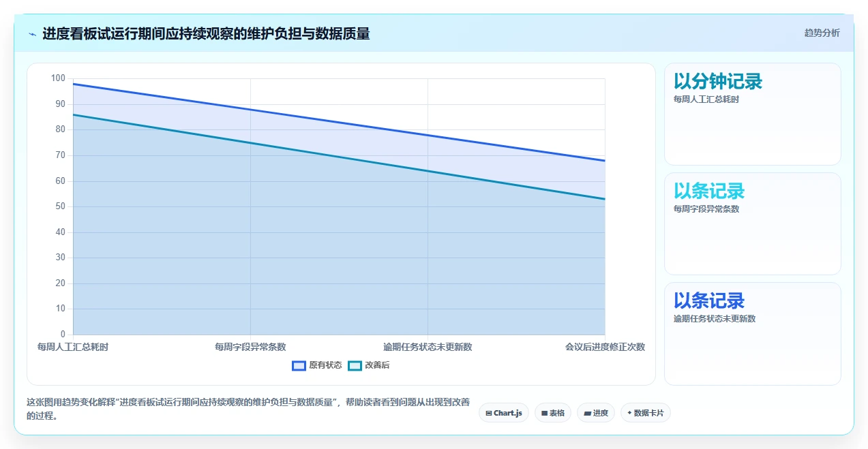The image size is (868, 449).
Task: Click the x-axis label 逾期任务状态未更新数
Action: point(428,347)
